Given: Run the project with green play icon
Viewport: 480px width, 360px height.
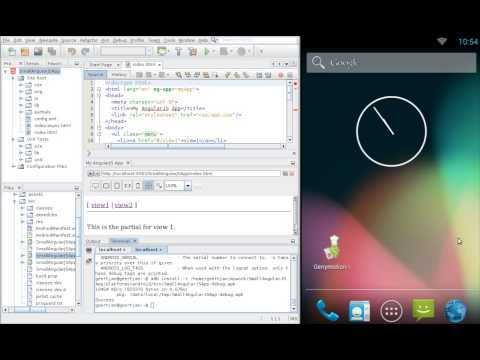Looking at the screenshot, I should point(206,52).
